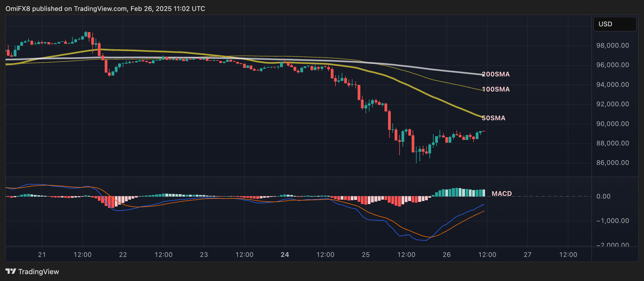Click the 0.00 MACD axis label
644x281 pixels.
(603, 196)
